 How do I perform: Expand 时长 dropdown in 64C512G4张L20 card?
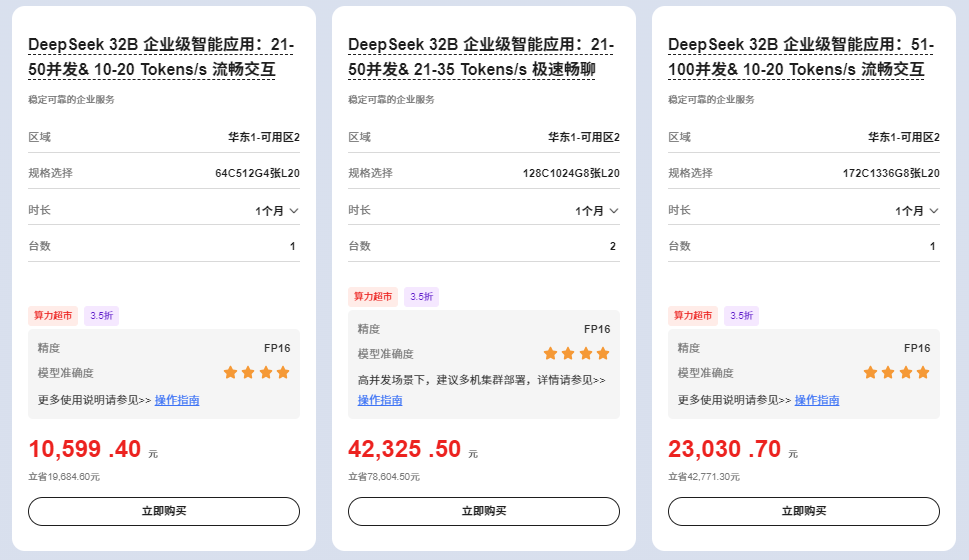(x=277, y=211)
